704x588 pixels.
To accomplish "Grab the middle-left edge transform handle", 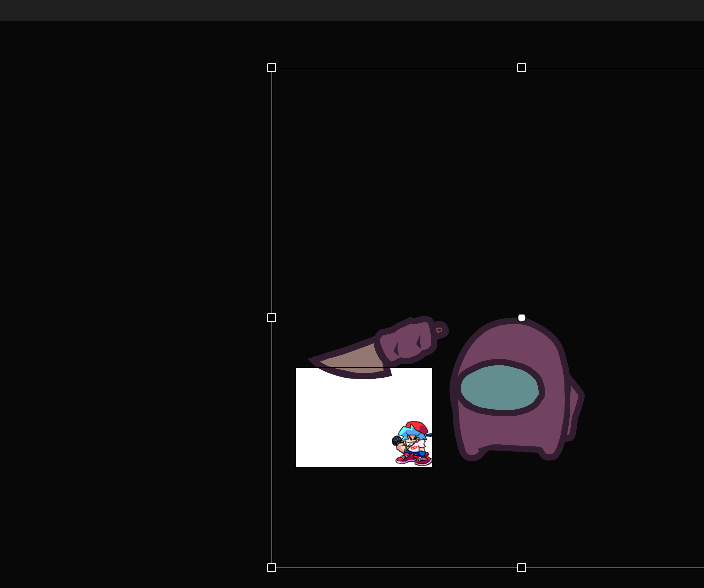I will coord(271,317).
